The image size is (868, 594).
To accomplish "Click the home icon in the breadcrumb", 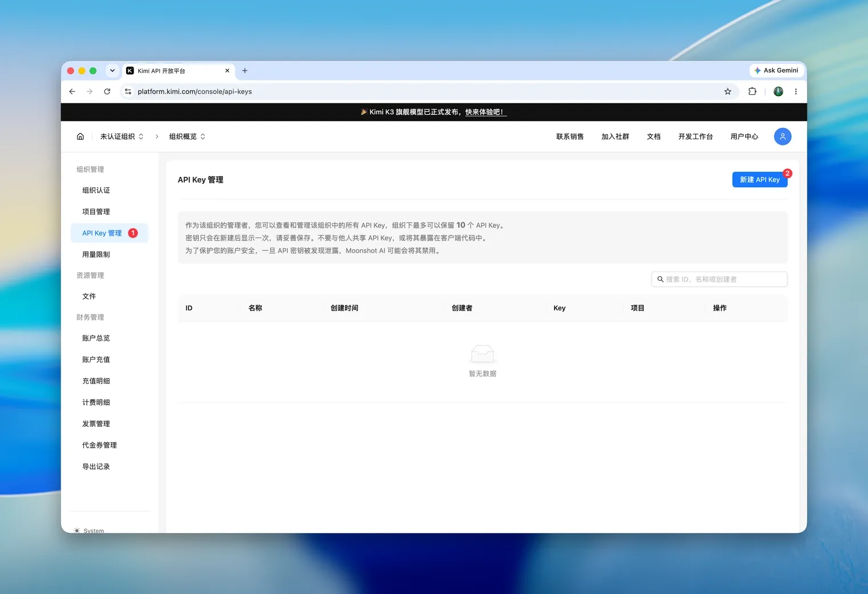I will pyautogui.click(x=81, y=136).
